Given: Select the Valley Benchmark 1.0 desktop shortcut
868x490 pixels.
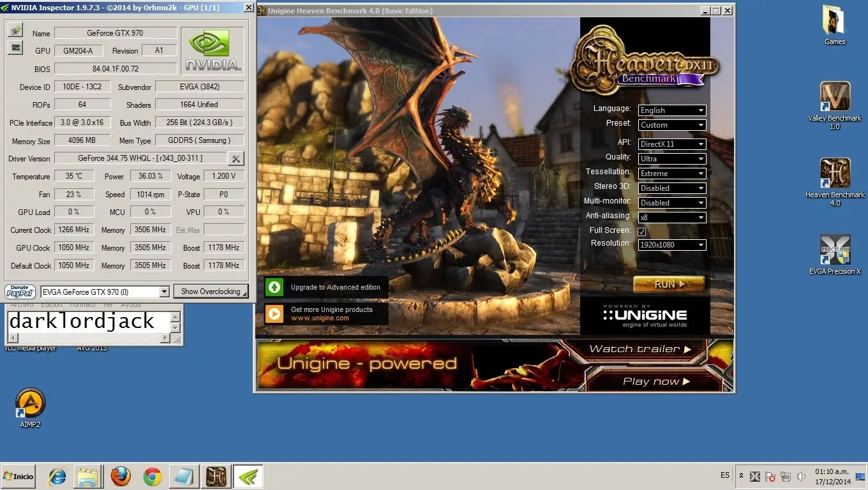Looking at the screenshot, I should [x=835, y=105].
